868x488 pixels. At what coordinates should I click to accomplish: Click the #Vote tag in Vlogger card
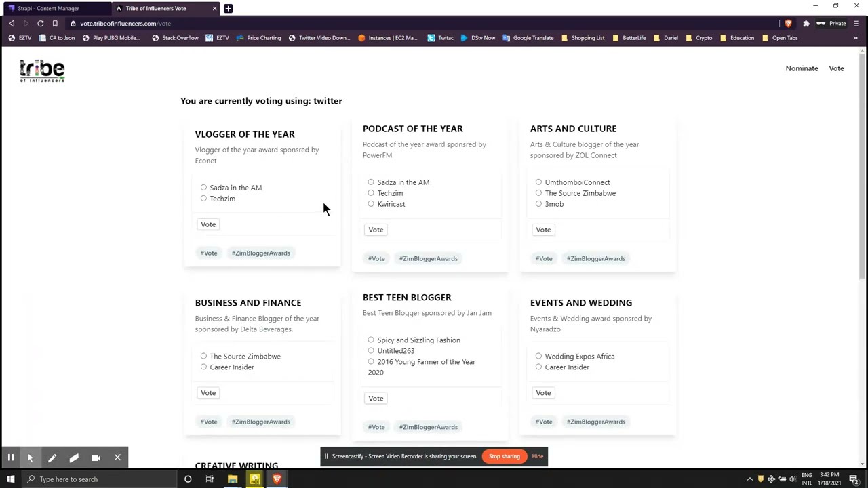click(x=209, y=253)
